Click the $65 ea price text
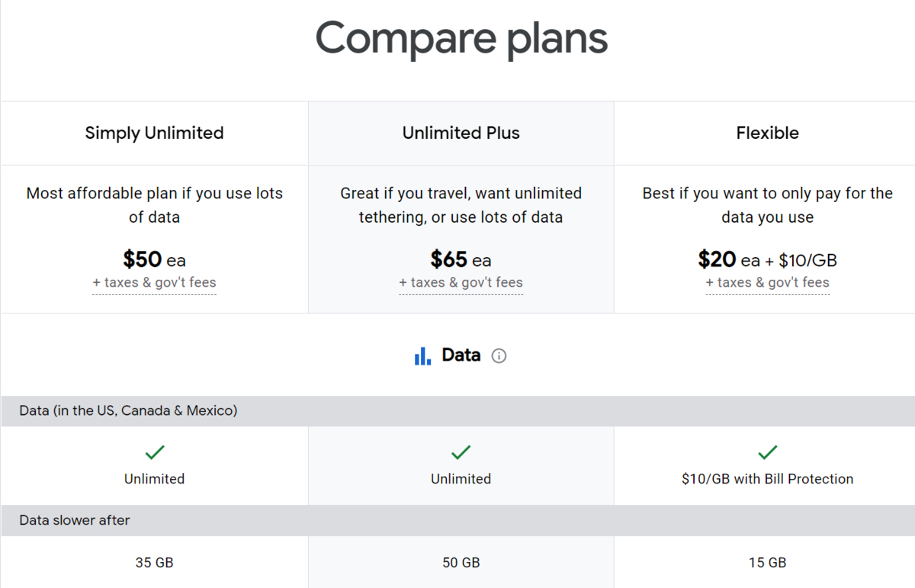This screenshot has height=588, width=915. click(x=461, y=259)
